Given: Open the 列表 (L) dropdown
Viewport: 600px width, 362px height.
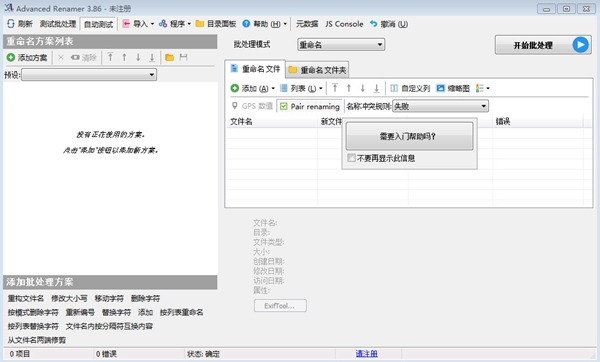Looking at the screenshot, I should point(302,88).
